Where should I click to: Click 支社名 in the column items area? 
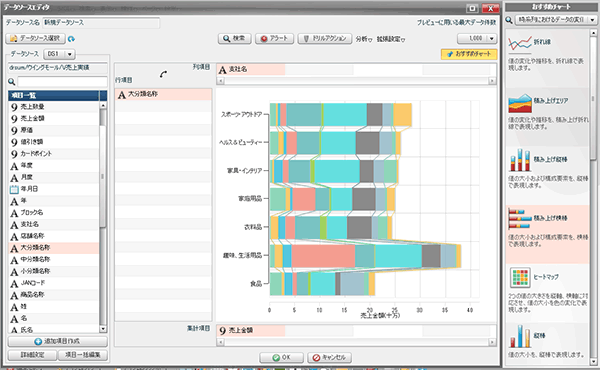pos(251,70)
